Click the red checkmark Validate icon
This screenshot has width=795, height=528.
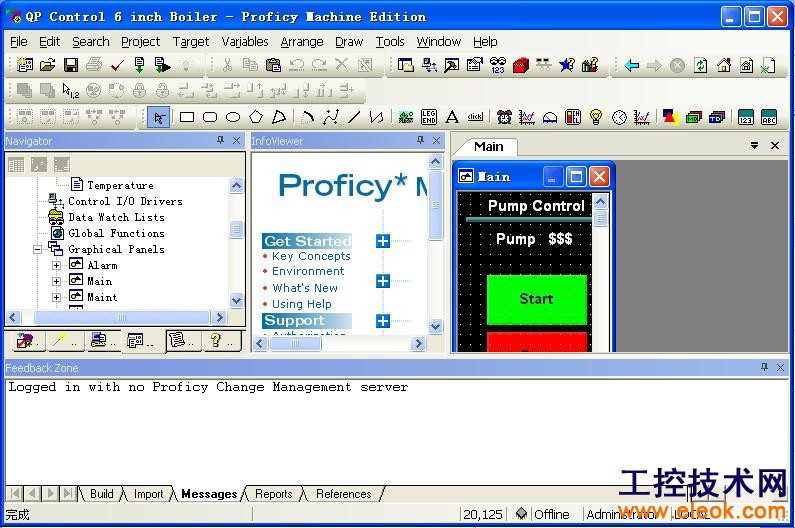click(x=117, y=65)
